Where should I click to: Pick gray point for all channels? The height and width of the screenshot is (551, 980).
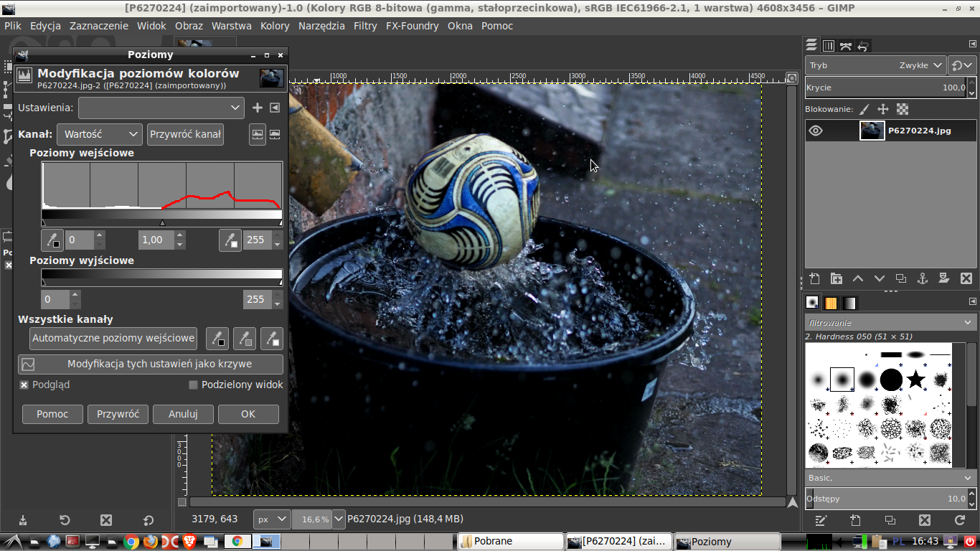point(244,338)
